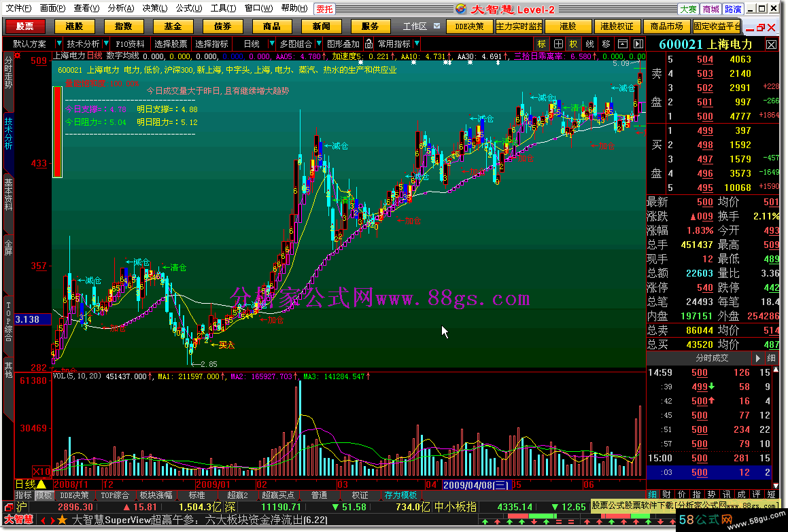Click the F10资料 toolbar item
Viewport: 788px width, 532px height.
[130, 44]
